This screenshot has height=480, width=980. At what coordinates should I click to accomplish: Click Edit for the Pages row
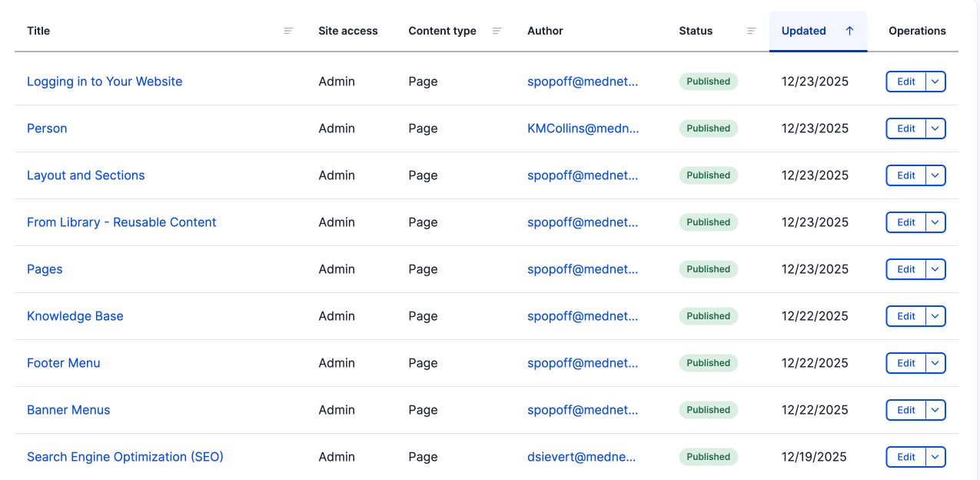906,269
